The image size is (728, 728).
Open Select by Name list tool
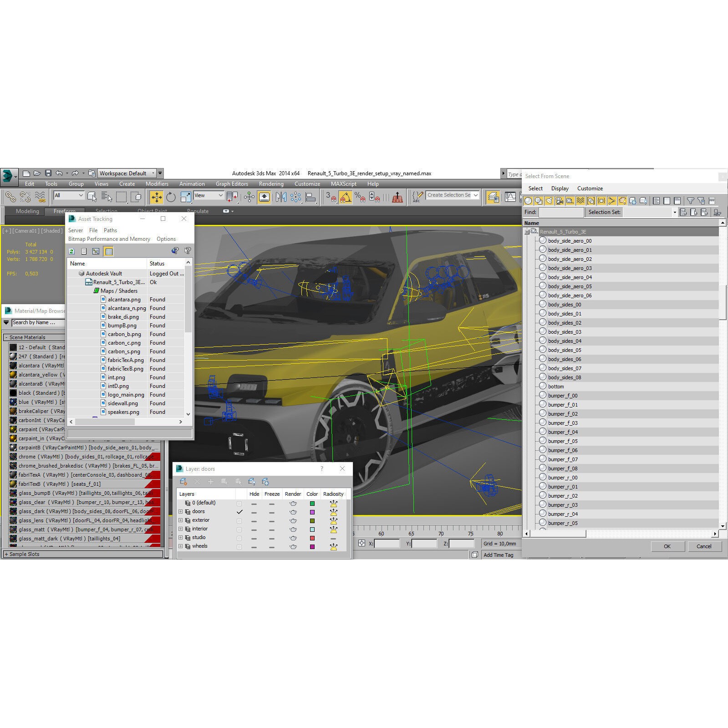(x=107, y=197)
